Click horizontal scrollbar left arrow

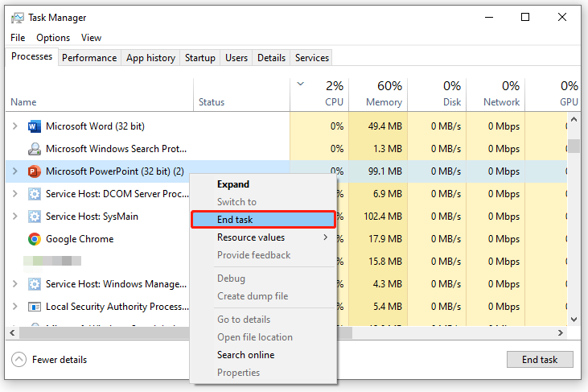coord(12,332)
